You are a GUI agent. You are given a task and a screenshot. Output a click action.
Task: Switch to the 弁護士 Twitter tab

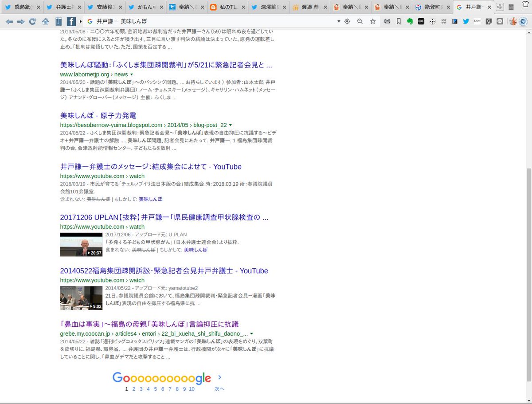click(x=64, y=7)
